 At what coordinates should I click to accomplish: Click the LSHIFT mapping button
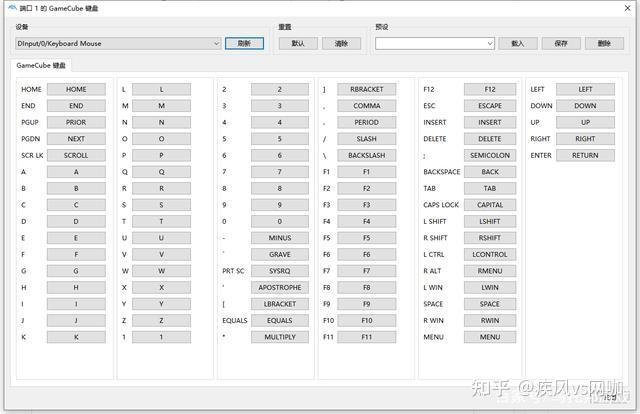coord(490,222)
